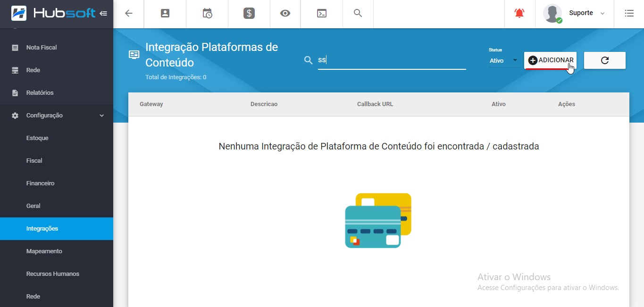Click the ADICIONAR button
Screen dimensions: 644x307
click(550, 60)
